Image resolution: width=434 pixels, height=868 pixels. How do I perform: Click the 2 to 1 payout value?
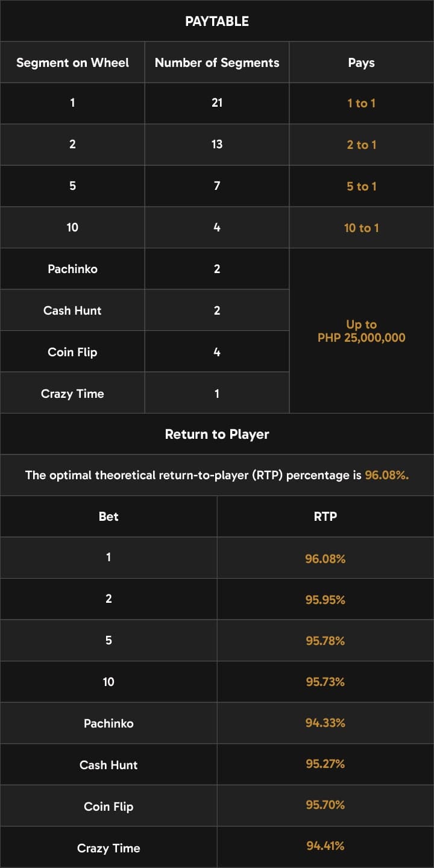click(x=362, y=145)
